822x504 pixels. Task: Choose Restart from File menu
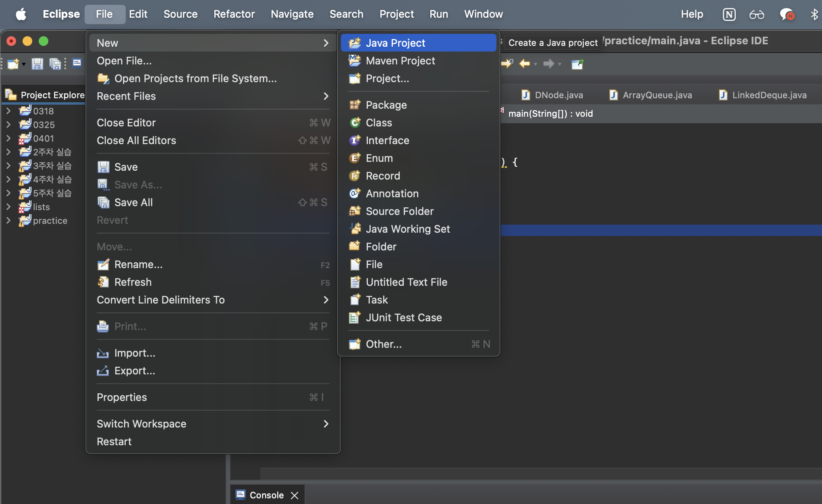tap(114, 442)
